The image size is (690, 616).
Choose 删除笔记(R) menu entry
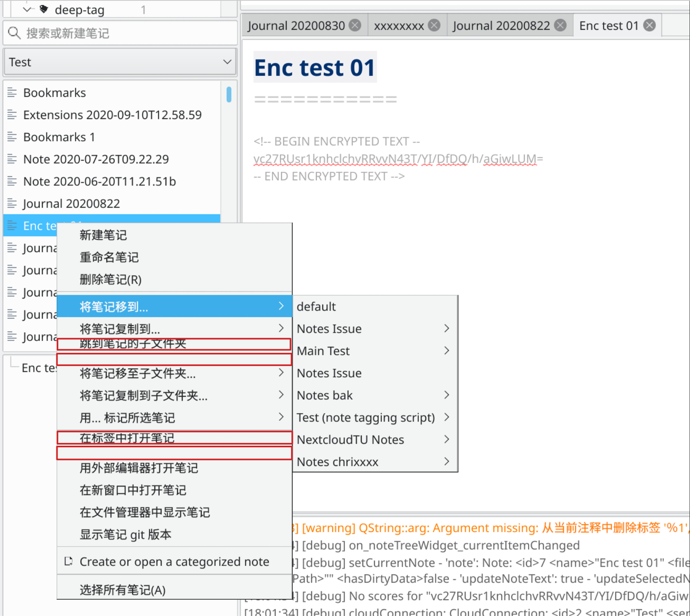(175, 279)
